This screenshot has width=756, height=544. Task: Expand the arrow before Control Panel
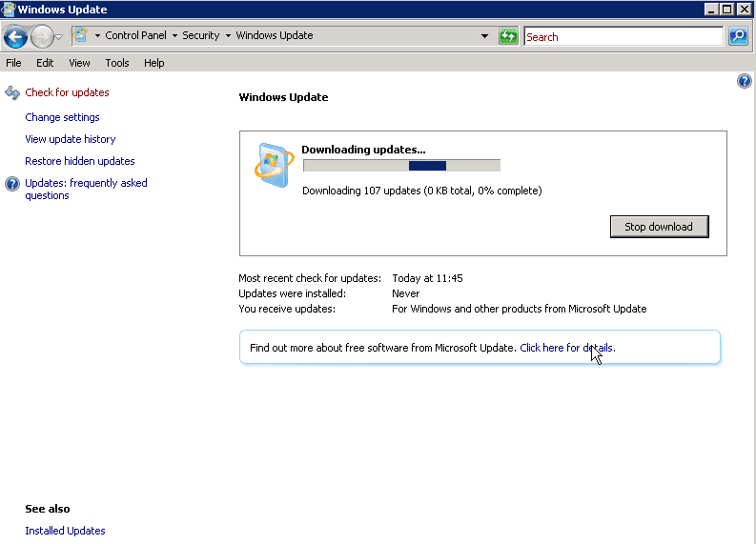tap(97, 35)
